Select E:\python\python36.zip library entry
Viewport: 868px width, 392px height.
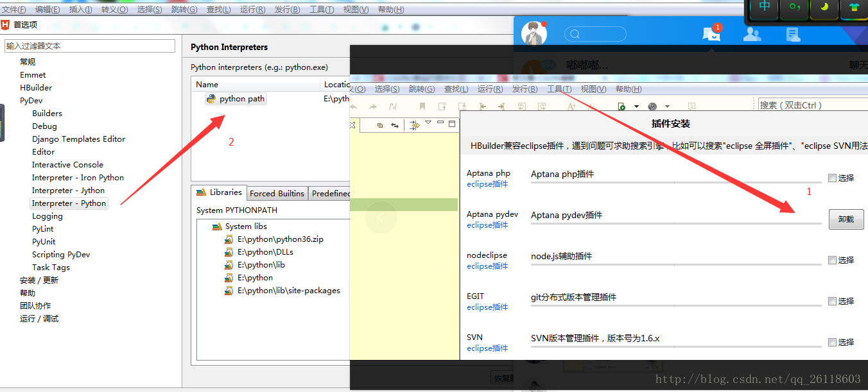(x=274, y=239)
